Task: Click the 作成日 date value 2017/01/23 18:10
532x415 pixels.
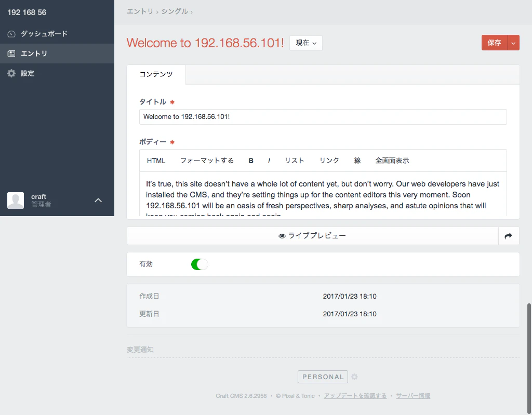Action: [350, 296]
